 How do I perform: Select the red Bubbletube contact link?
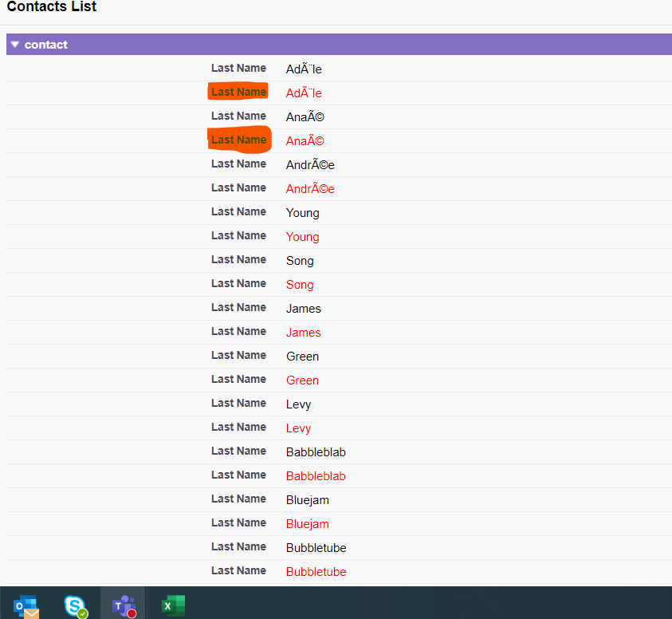click(x=316, y=571)
